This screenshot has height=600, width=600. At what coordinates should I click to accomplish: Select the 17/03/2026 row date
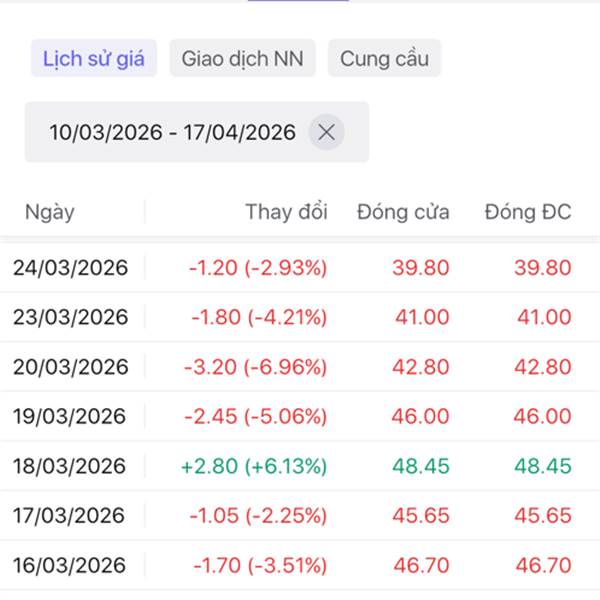click(x=71, y=516)
